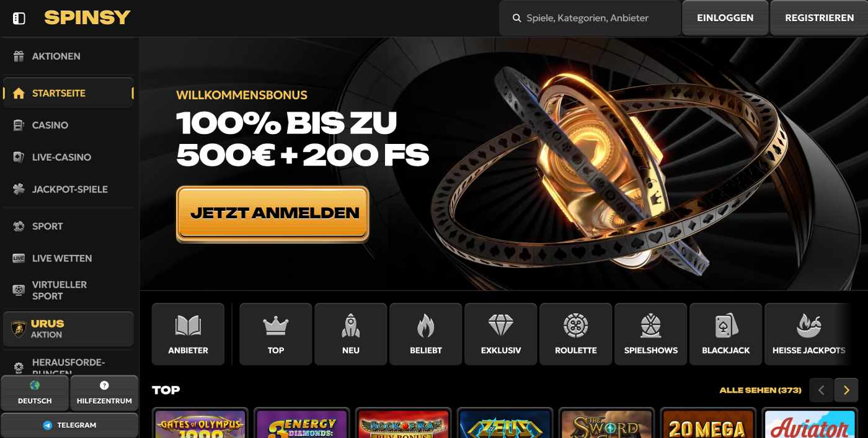Image resolution: width=868 pixels, height=438 pixels.
Task: Open Jackpot-Spiele from the sidebar
Action: (x=68, y=189)
